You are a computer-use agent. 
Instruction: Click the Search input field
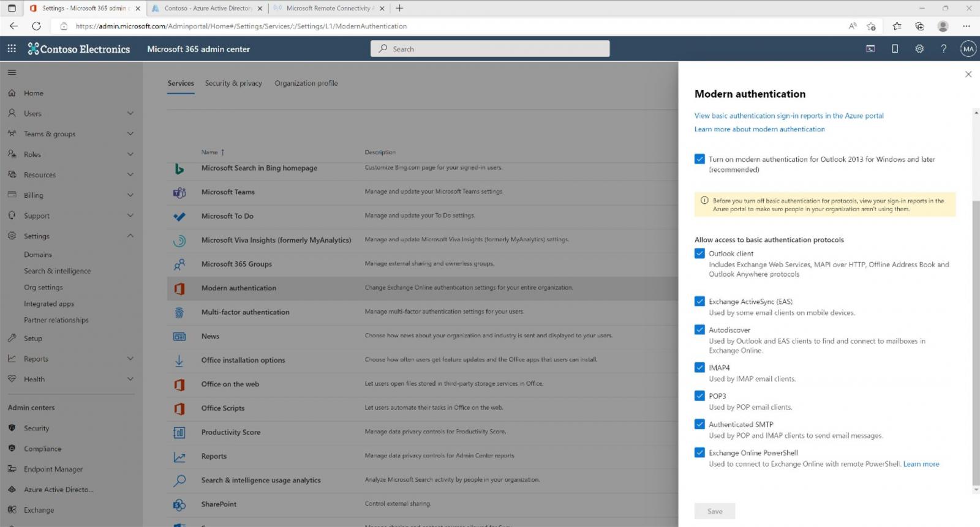(x=490, y=49)
